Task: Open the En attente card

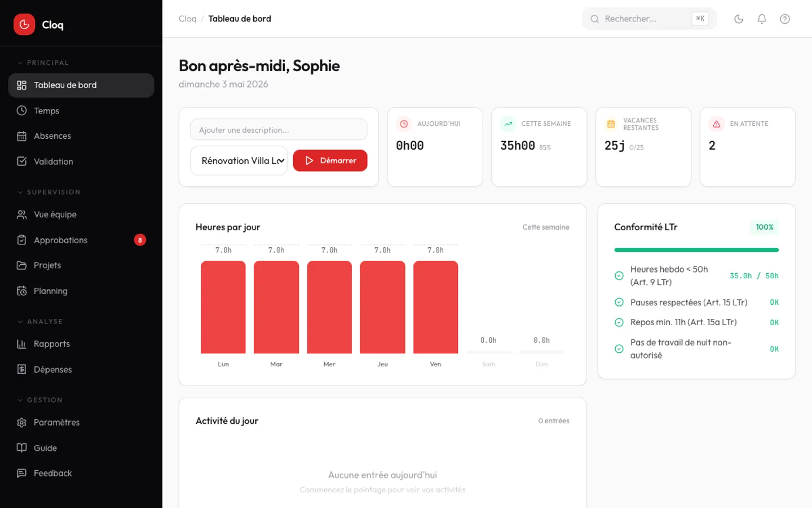Action: pos(748,147)
